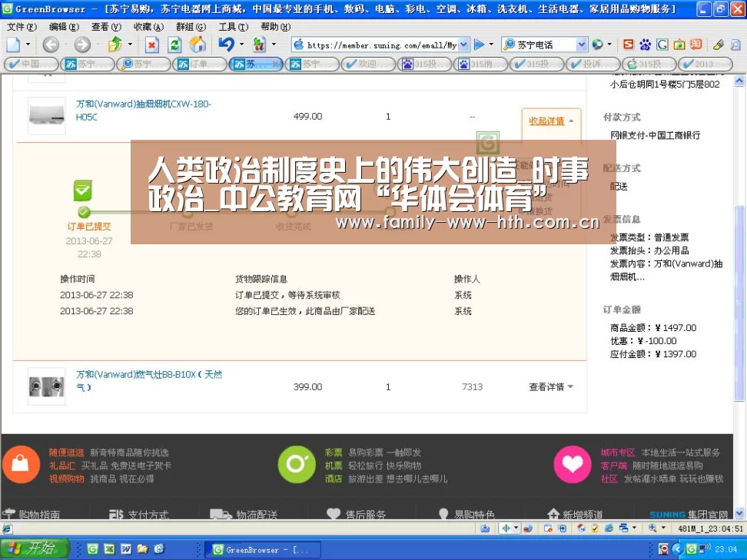Open the New page dropdown arrow
The image size is (747, 560).
click(x=28, y=45)
